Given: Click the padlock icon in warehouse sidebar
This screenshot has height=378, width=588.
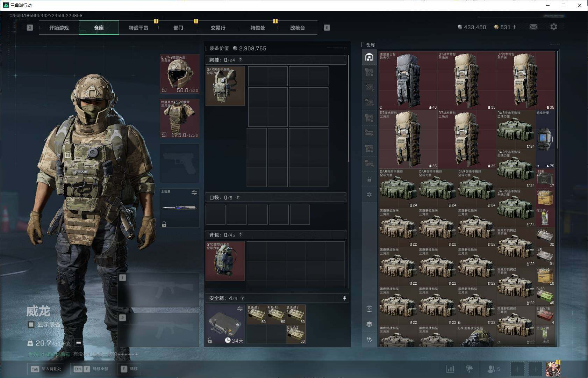Looking at the screenshot, I should (369, 179).
